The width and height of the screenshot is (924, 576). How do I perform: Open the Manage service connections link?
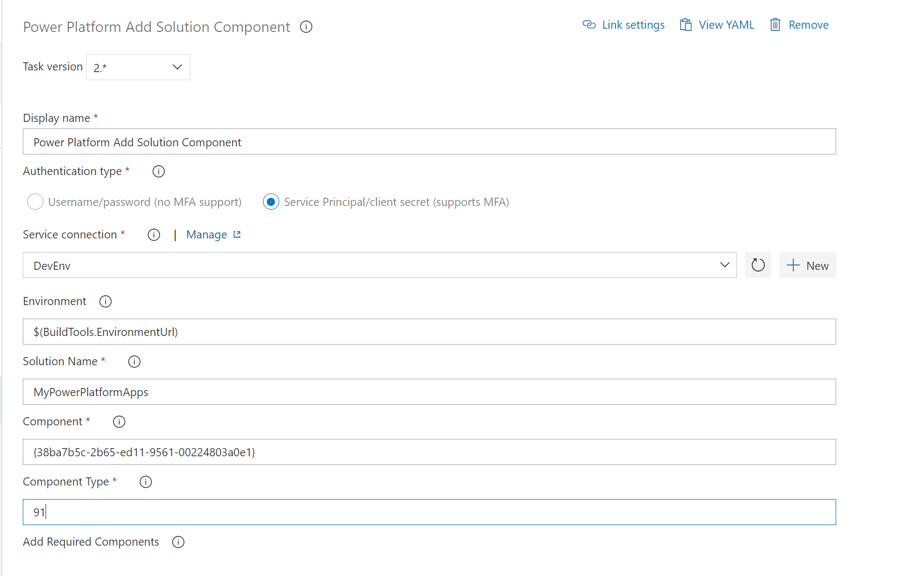tap(207, 234)
